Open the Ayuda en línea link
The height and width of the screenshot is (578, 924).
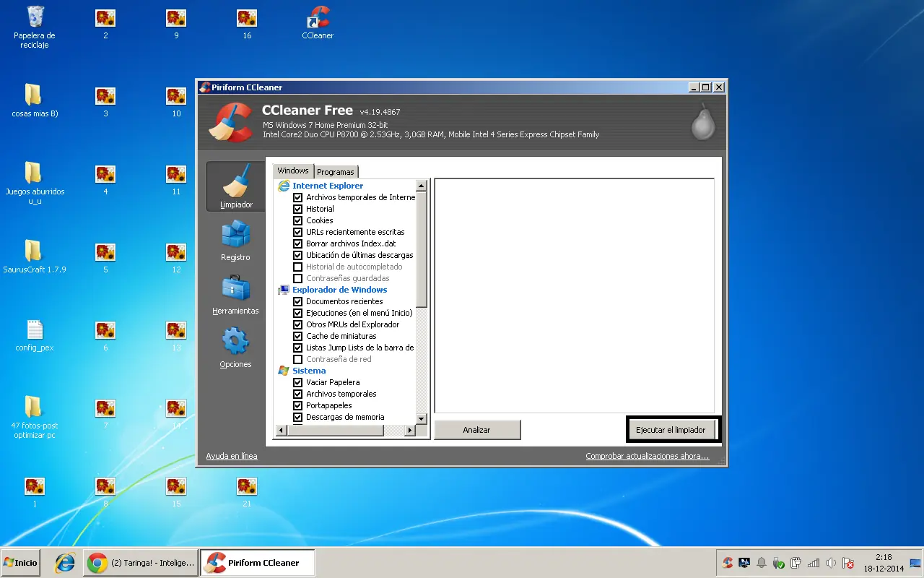coord(232,456)
